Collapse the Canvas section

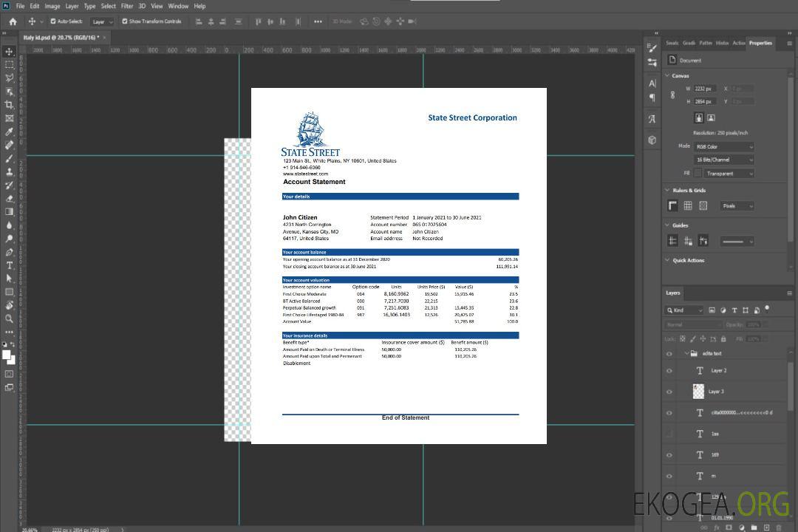click(x=667, y=76)
